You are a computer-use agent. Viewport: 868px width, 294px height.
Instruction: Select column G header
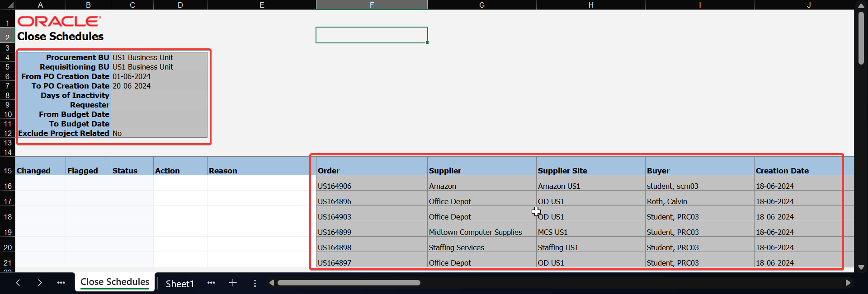pos(482,5)
